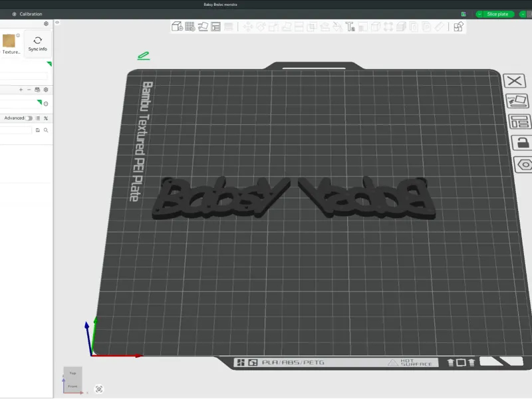
Task: Expand the Slice plate dropdown arrow
Action: [x=479, y=14]
